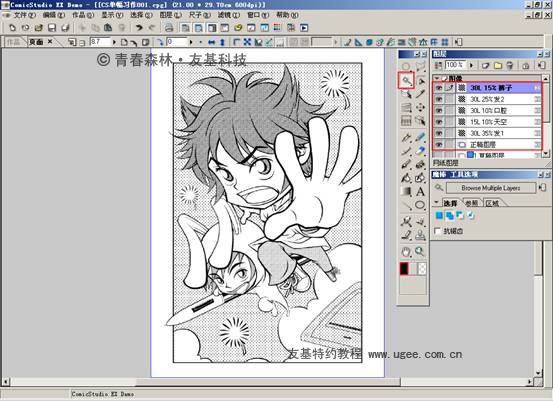This screenshot has height=401, width=553.
Task: Select the Gradient tool
Action: tap(406, 192)
